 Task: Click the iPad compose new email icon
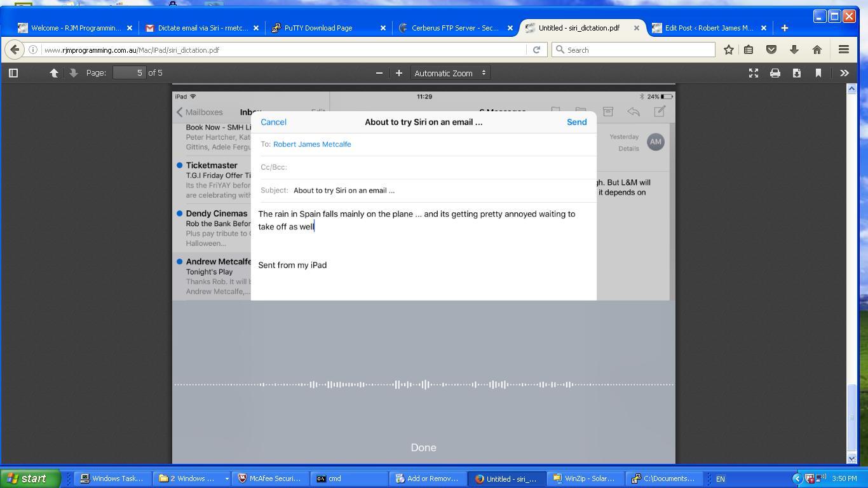pyautogui.click(x=660, y=112)
